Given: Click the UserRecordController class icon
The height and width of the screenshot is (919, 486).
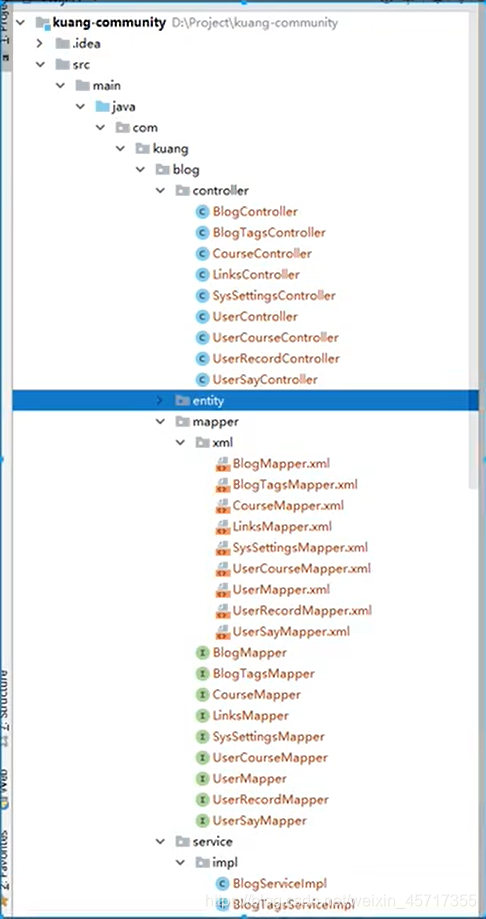Looking at the screenshot, I should tap(202, 359).
